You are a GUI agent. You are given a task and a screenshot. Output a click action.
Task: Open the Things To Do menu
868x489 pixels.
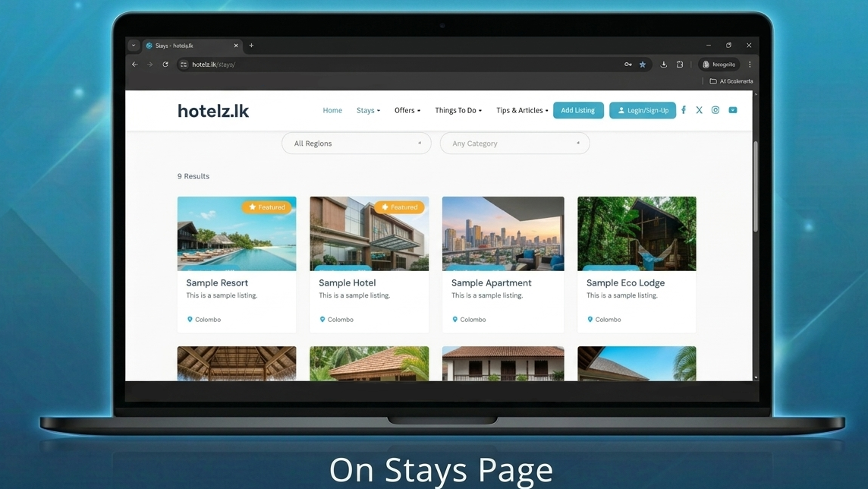tap(458, 110)
